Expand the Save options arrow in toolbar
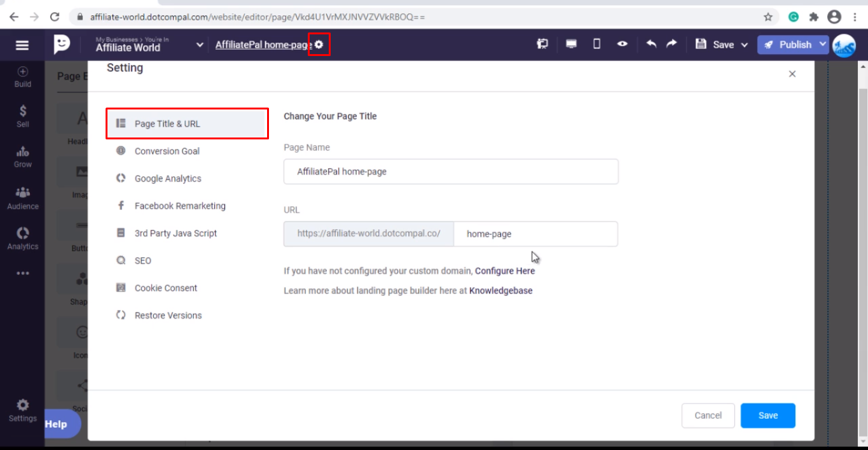This screenshot has height=450, width=868. tap(745, 45)
